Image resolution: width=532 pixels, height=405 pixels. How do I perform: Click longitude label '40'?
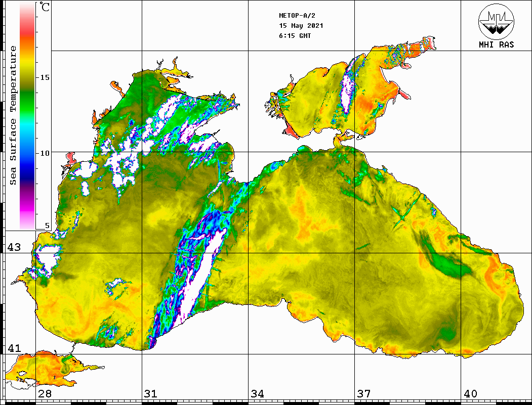(x=470, y=393)
